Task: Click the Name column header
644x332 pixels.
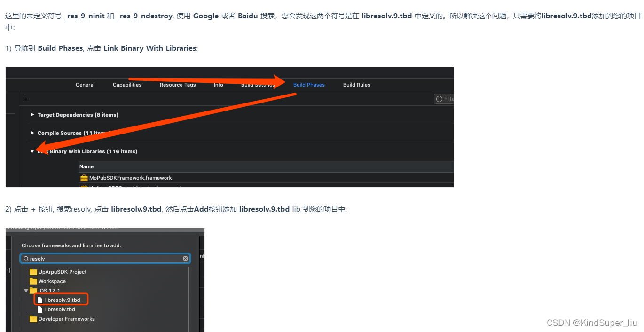Action: click(x=86, y=166)
